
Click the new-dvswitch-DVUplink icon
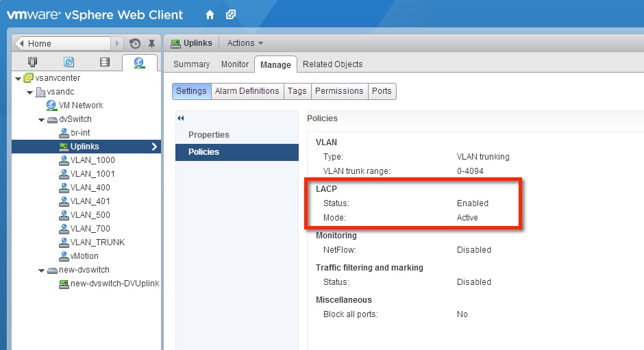click(64, 284)
